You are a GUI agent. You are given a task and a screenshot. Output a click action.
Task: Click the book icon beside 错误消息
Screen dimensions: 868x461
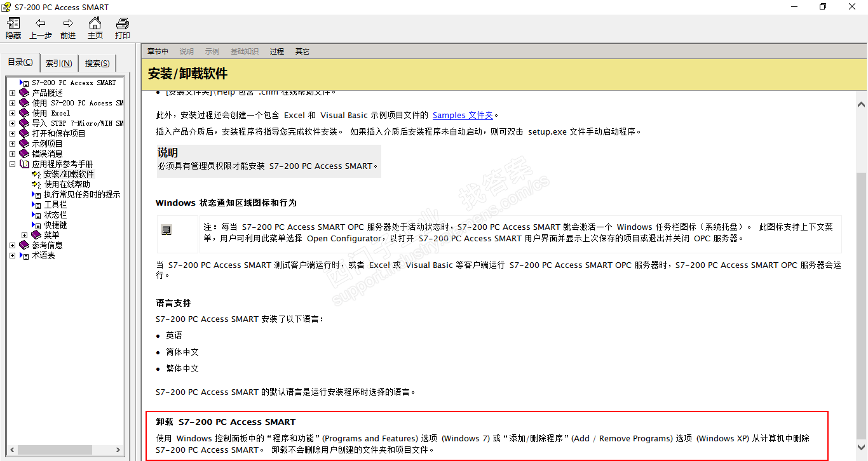click(24, 154)
